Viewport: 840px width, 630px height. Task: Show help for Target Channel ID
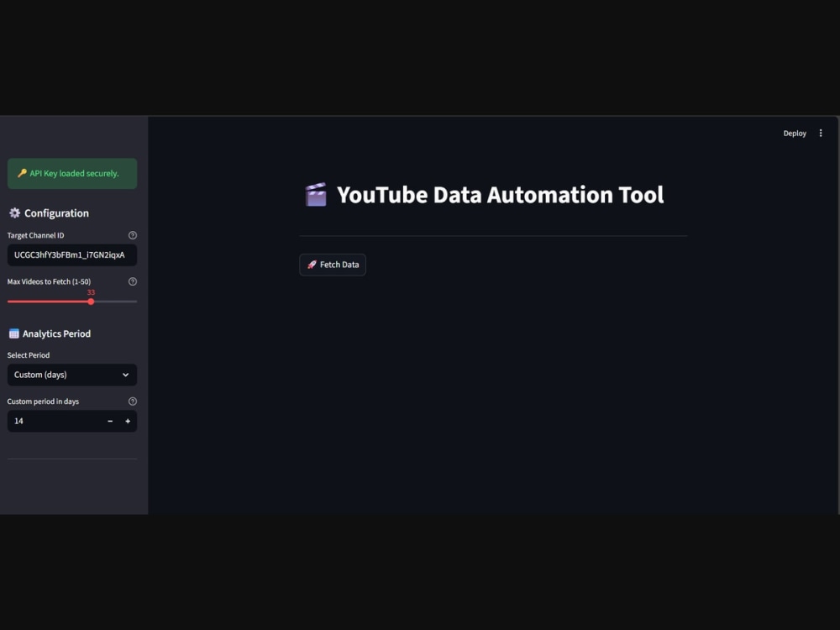[x=133, y=235]
